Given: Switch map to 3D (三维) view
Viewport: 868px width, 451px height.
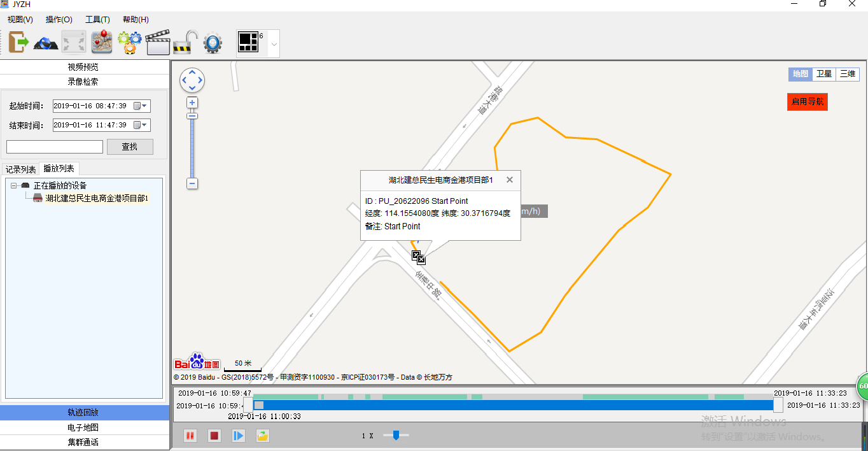Looking at the screenshot, I should point(847,74).
